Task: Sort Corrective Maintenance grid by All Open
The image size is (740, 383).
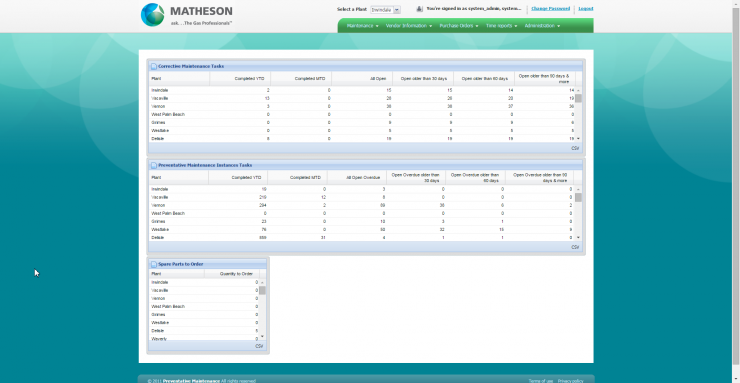Action: click(x=362, y=79)
